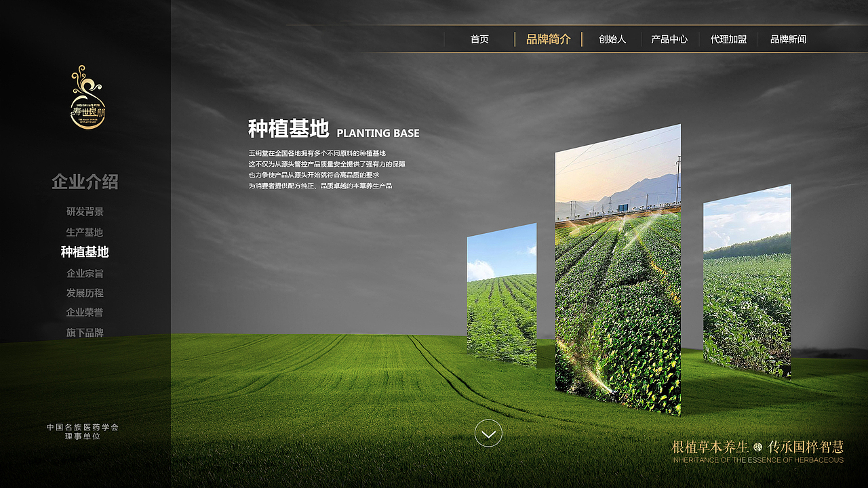Click the small circular emblem in the bottom slogan

[758, 447]
